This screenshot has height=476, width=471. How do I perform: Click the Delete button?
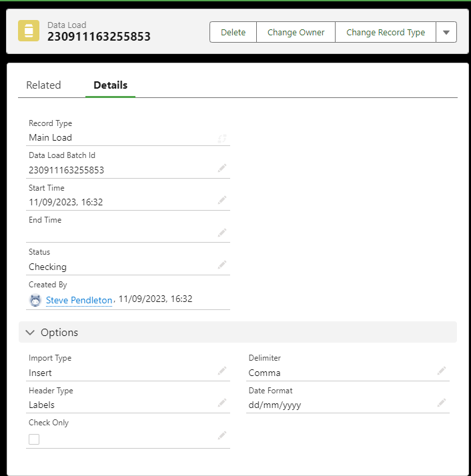point(233,32)
